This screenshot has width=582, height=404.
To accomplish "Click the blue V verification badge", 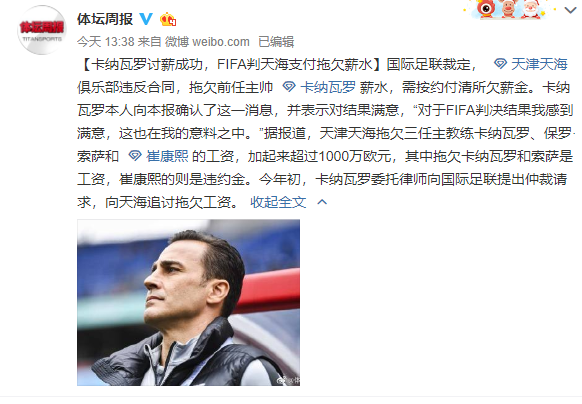I will (146, 19).
